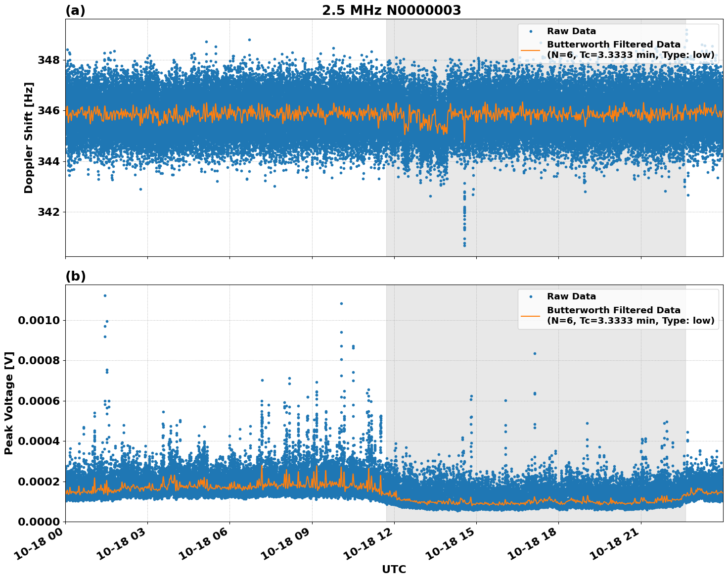Click the "Raw Data" text in panel (b) legend

571,296
